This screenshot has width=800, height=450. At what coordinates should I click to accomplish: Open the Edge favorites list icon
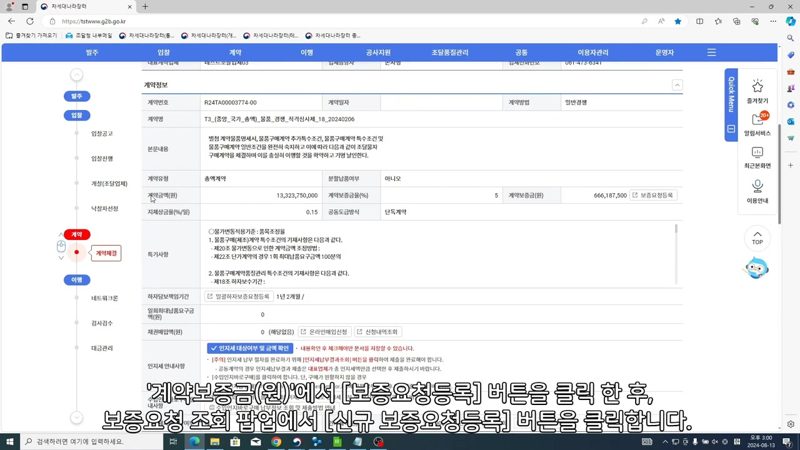(718, 21)
